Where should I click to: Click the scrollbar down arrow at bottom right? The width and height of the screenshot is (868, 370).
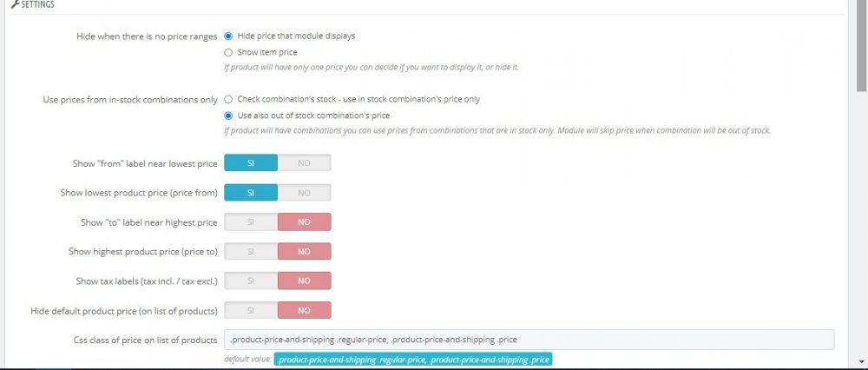[x=861, y=361]
